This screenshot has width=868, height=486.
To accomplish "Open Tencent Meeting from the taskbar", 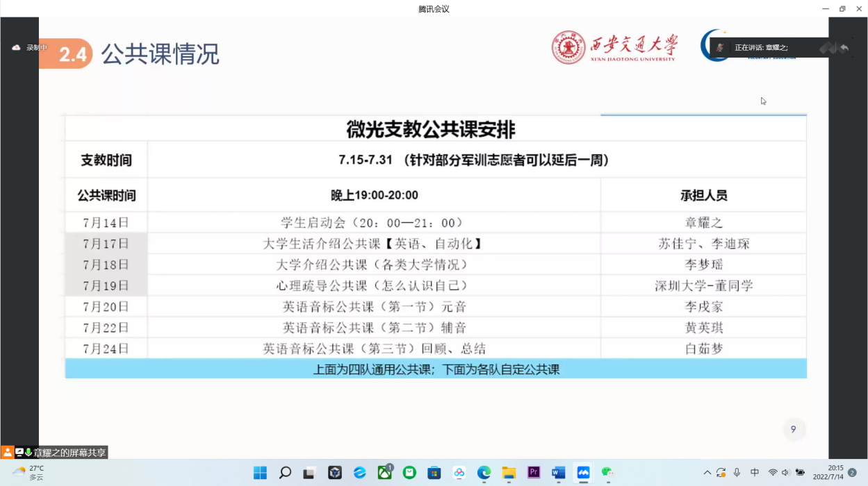I will [583, 473].
